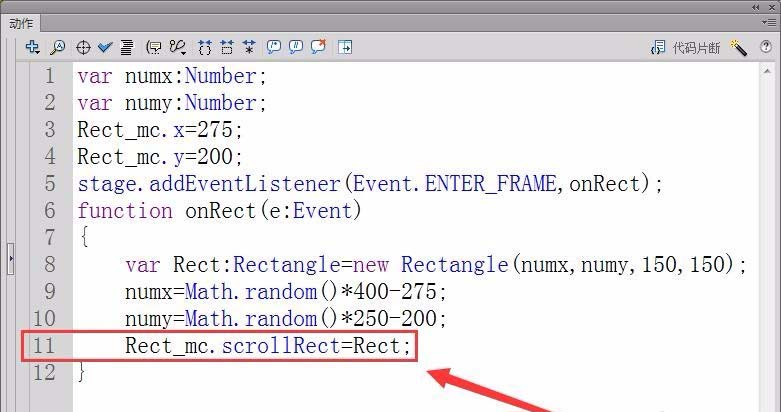Collapse panel to icons double arrow
This screenshot has height=412, width=781.
click(756, 7)
